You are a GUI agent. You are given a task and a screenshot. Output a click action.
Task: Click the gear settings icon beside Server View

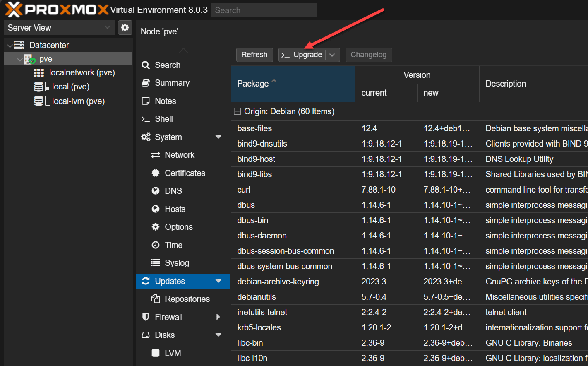click(125, 28)
